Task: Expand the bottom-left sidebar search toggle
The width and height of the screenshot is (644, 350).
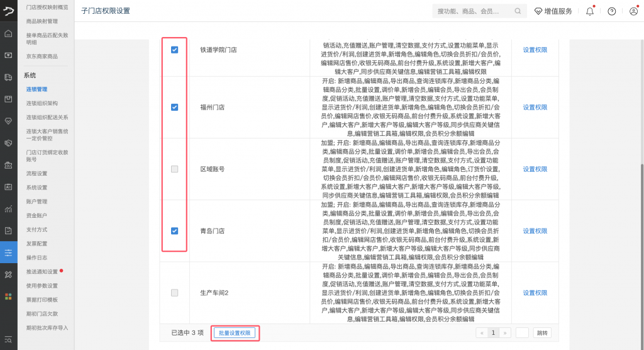Action: pyautogui.click(x=8, y=340)
